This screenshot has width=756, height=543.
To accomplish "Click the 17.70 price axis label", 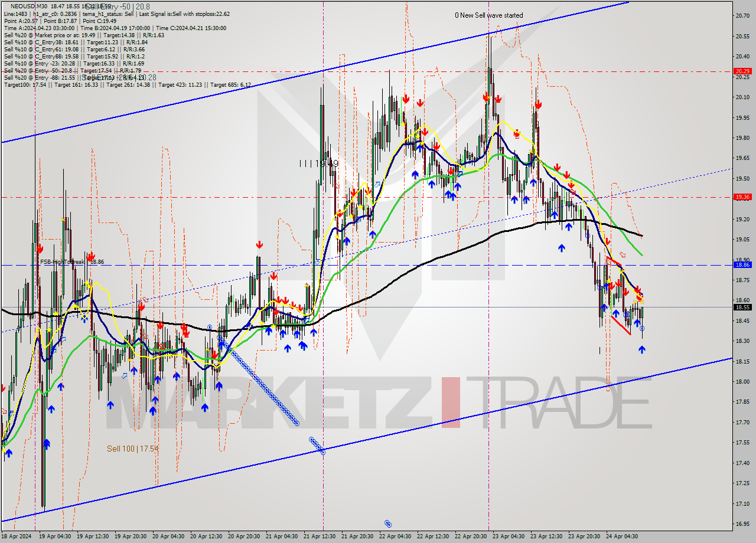I will pyautogui.click(x=742, y=423).
